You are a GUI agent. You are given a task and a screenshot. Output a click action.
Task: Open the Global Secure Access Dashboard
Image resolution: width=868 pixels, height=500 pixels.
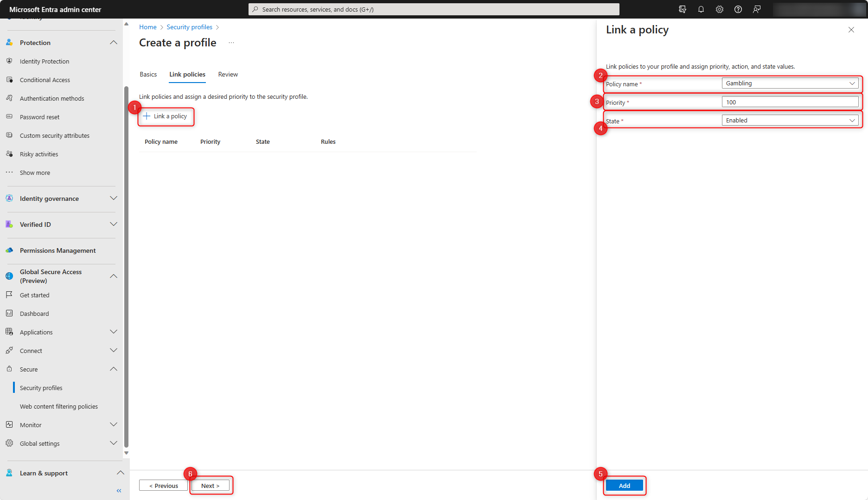click(x=33, y=313)
